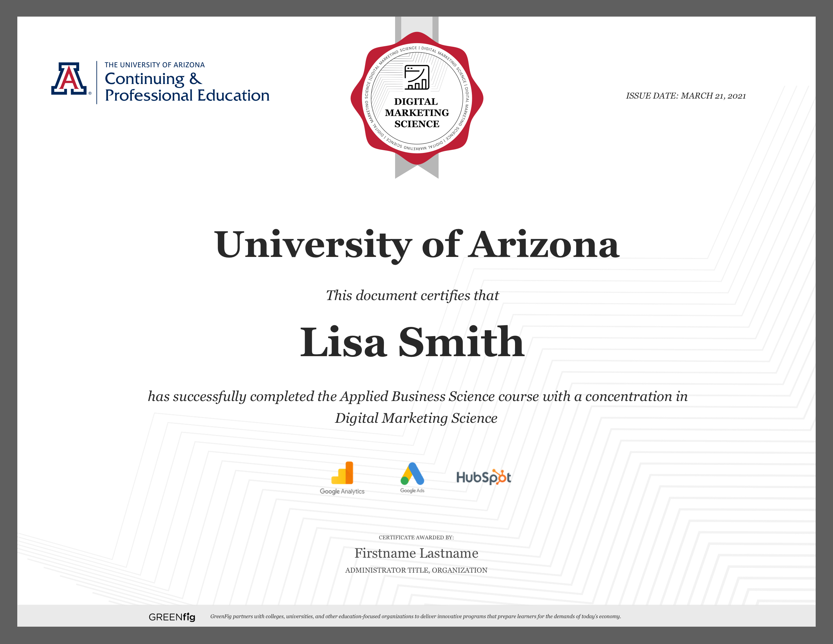Click 'CERTIFICATE AWARDED BY:' label
The width and height of the screenshot is (833, 644).
(416, 538)
